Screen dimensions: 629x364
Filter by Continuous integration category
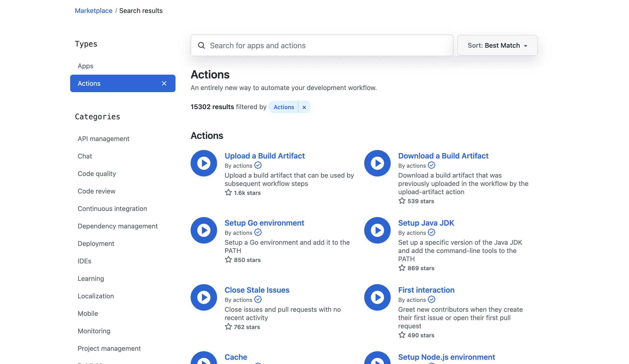pyautogui.click(x=112, y=209)
